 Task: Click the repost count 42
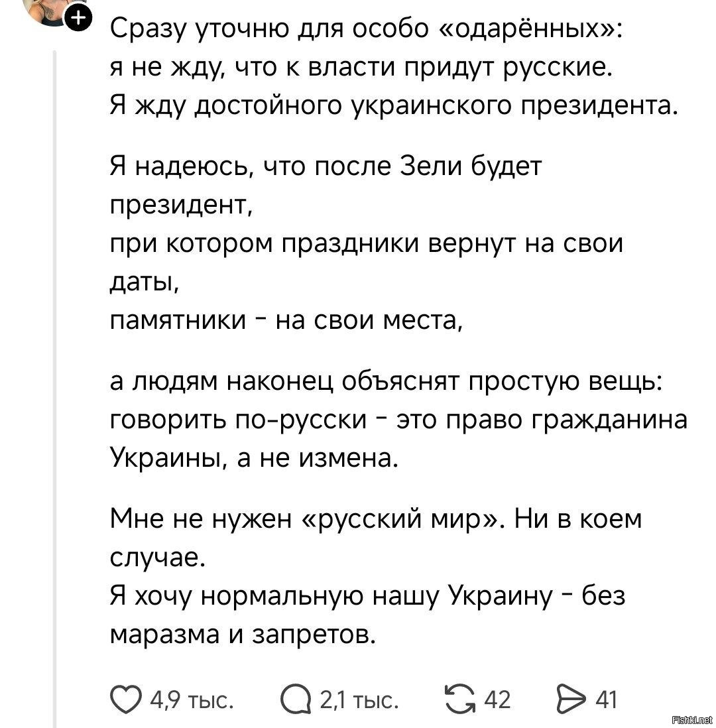tap(497, 700)
